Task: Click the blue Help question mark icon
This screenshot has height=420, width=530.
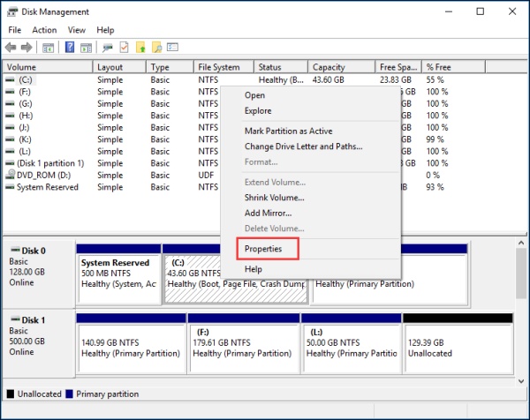Action: point(69,48)
